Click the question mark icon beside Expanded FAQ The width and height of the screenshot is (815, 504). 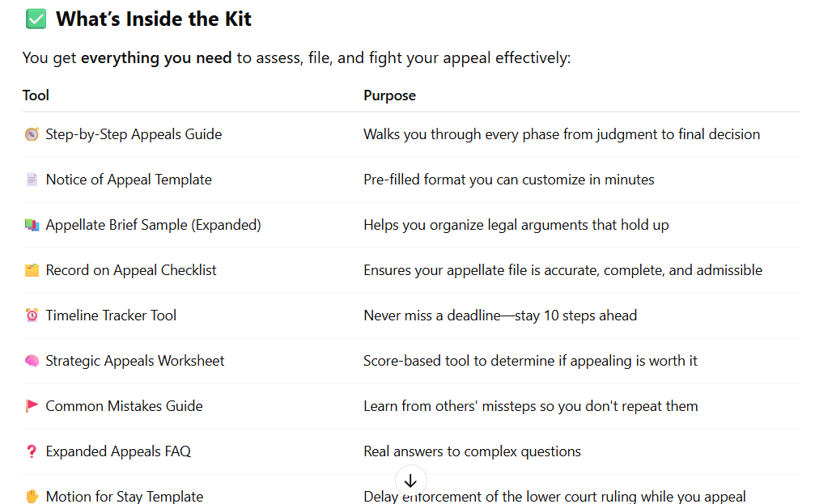coord(32,451)
